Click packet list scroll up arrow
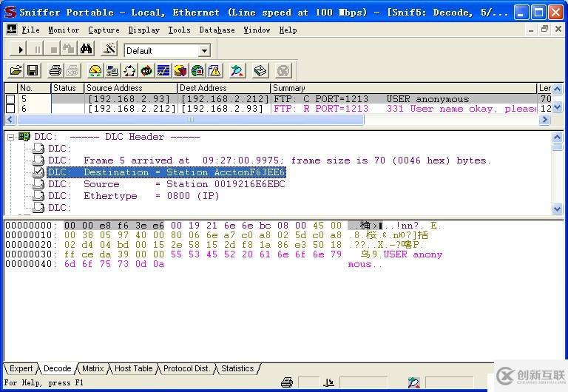 (x=557, y=89)
